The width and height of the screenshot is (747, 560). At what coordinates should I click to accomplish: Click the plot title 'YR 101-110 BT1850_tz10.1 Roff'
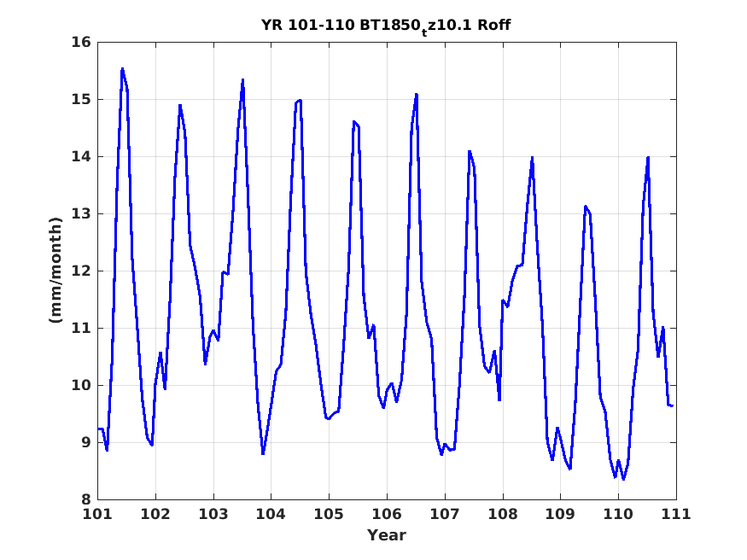pos(386,26)
